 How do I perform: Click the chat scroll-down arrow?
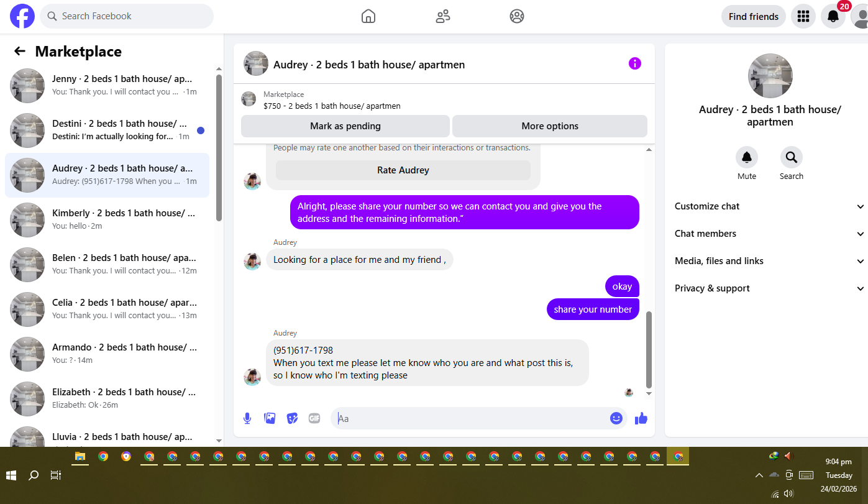649,393
